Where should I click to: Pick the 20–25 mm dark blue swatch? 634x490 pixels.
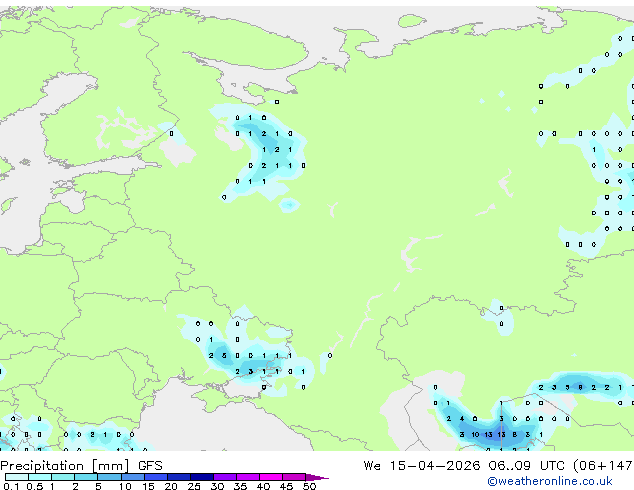coord(179,477)
